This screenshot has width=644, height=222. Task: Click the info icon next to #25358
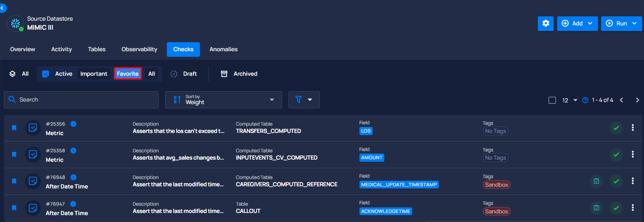coord(74,151)
